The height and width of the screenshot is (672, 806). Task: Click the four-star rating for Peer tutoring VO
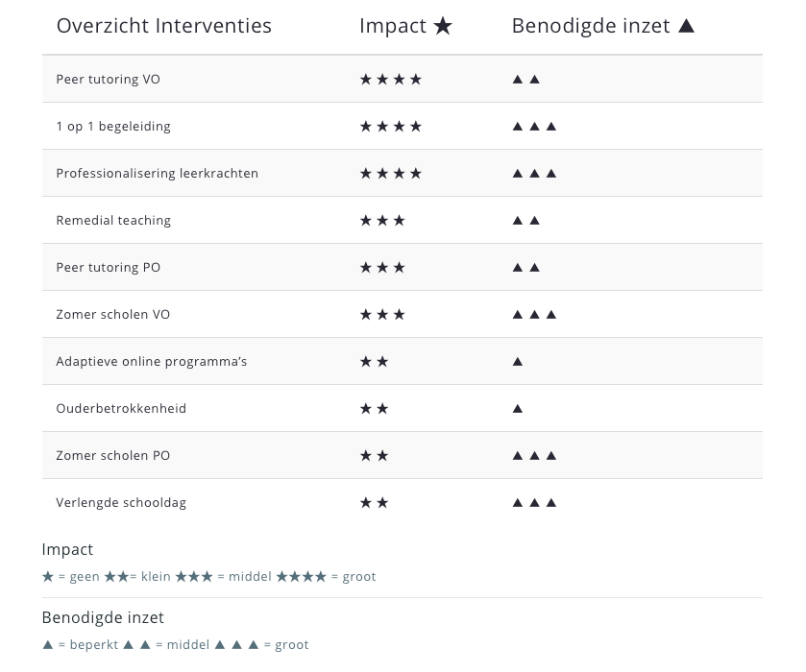(x=391, y=79)
